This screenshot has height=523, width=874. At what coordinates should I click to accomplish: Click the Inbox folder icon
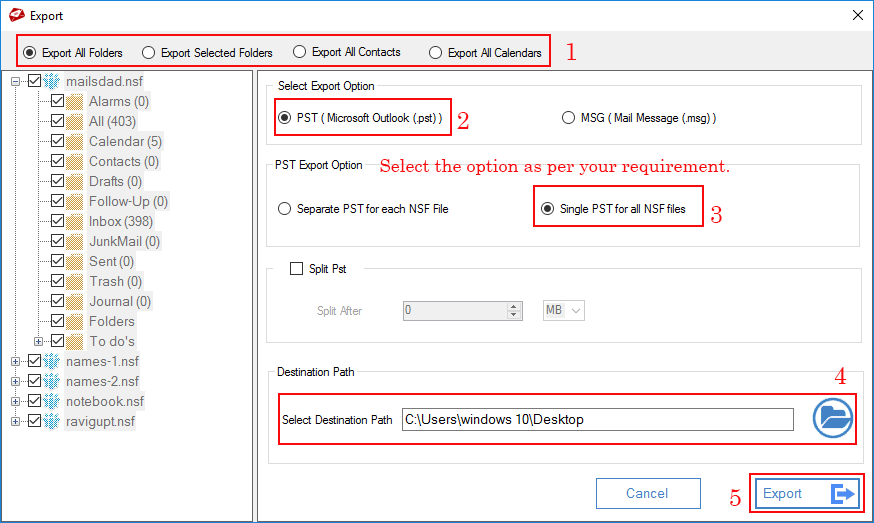(75, 221)
